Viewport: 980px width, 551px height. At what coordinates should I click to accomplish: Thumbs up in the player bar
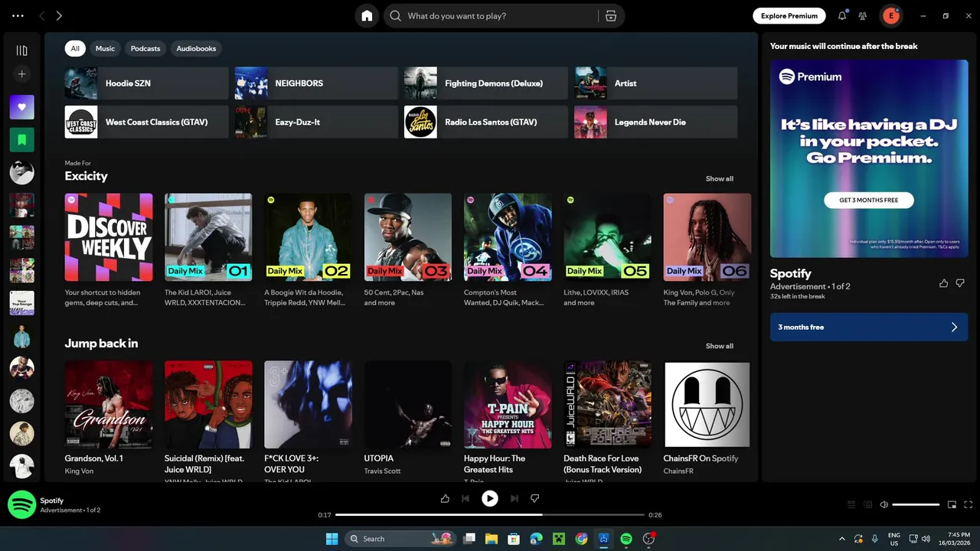(x=445, y=498)
